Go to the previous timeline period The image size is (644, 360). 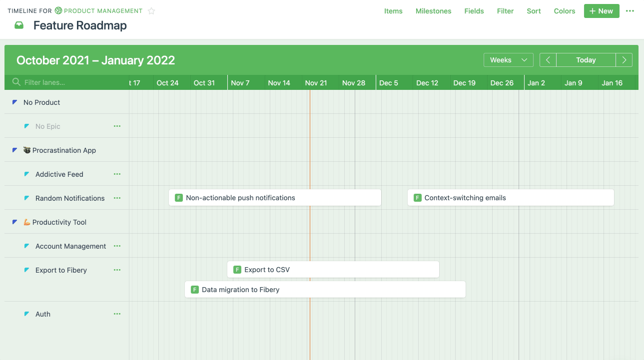pyautogui.click(x=548, y=60)
